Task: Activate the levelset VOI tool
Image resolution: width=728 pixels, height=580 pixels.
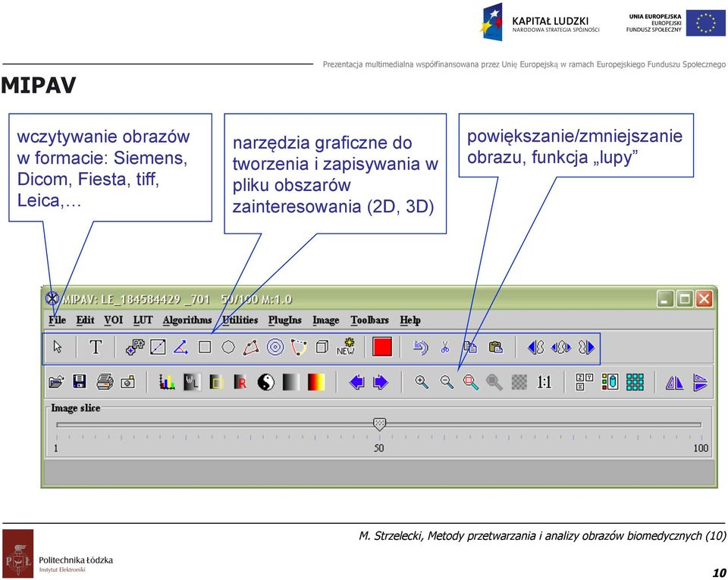Action: (x=275, y=347)
